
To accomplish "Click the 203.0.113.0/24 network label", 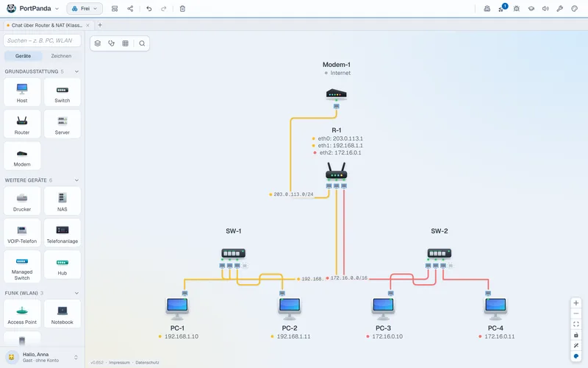I will (x=291, y=194).
